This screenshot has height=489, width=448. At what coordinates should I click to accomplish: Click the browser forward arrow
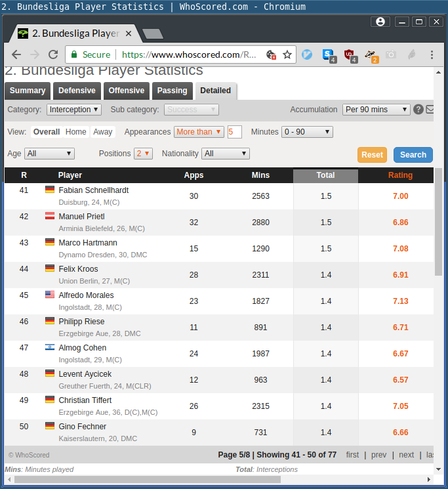coord(35,54)
